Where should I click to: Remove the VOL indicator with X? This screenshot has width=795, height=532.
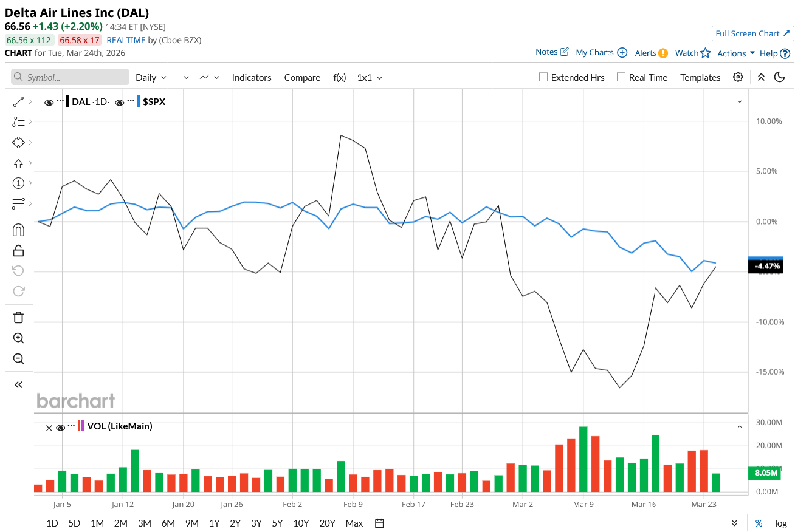point(49,428)
